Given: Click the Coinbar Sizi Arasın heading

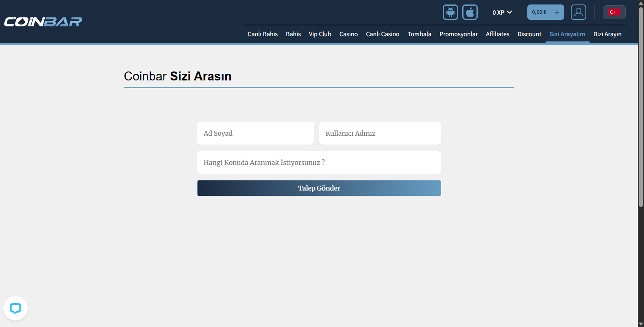Looking at the screenshot, I should 178,76.
